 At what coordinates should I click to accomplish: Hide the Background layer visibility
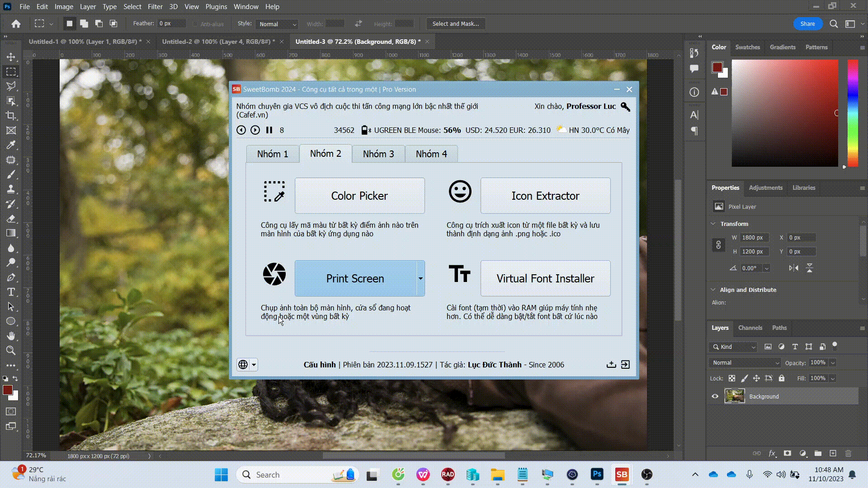pos(715,396)
